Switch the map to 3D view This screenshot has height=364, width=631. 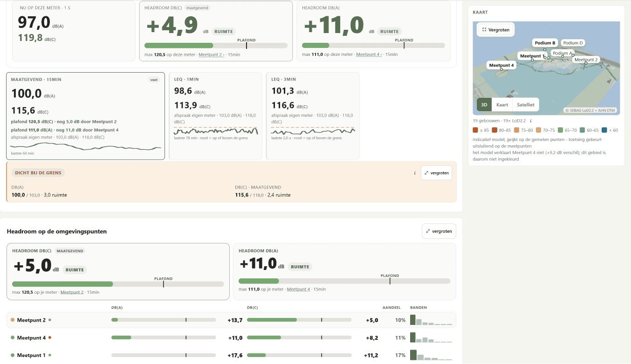pos(484,105)
